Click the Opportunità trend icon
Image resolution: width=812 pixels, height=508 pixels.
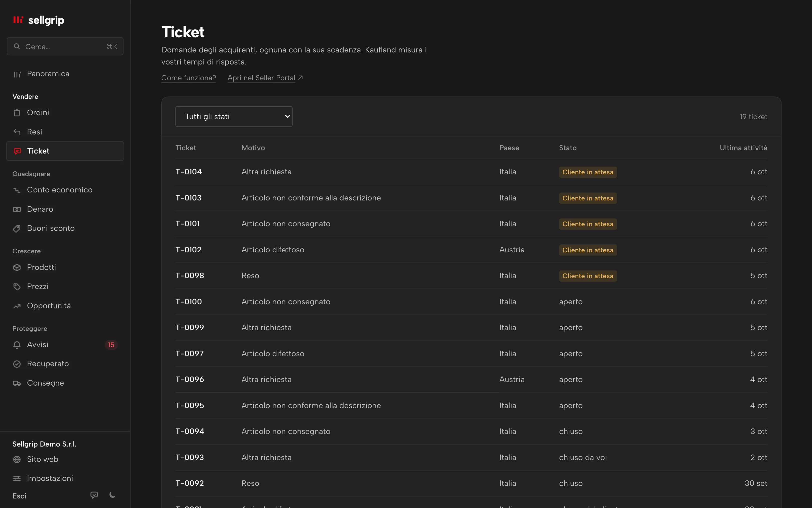17,306
